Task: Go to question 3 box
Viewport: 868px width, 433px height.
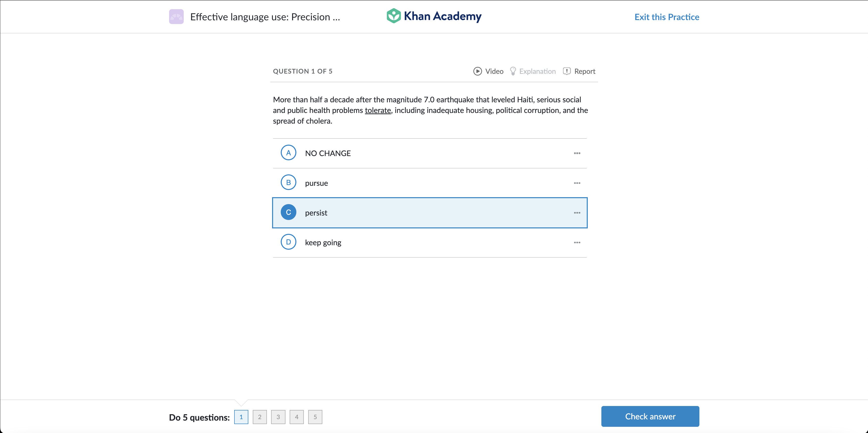Action: click(278, 417)
